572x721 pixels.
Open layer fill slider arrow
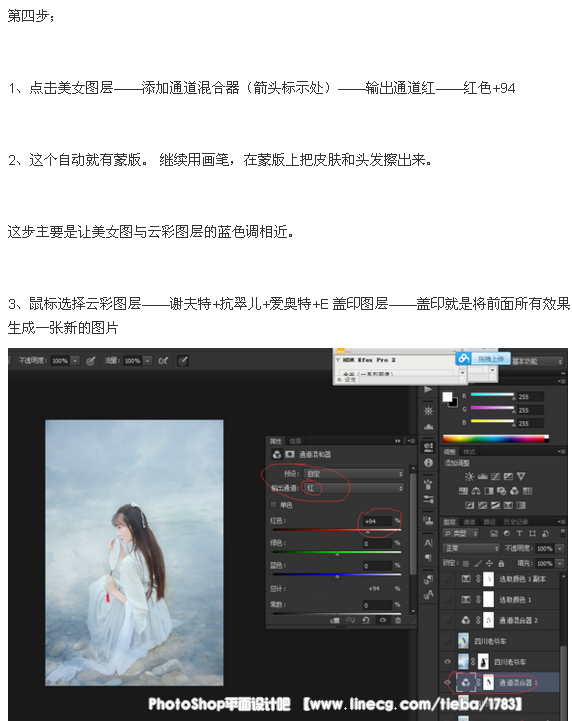pyautogui.click(x=560, y=563)
